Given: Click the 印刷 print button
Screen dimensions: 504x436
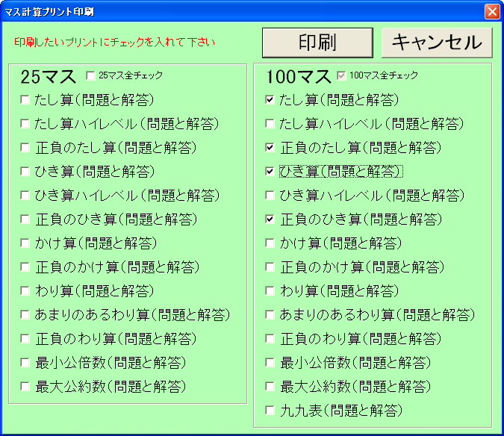Looking at the screenshot, I should (317, 43).
